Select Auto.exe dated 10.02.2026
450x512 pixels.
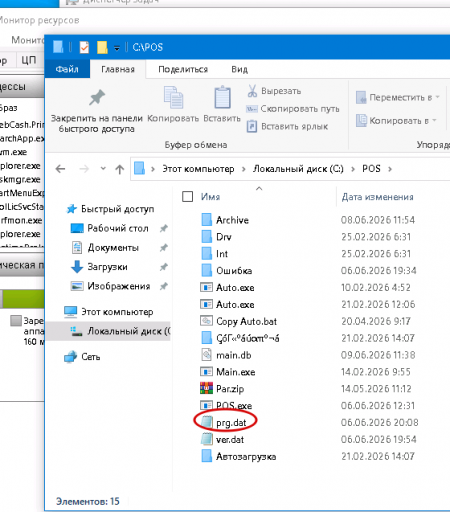[227, 287]
